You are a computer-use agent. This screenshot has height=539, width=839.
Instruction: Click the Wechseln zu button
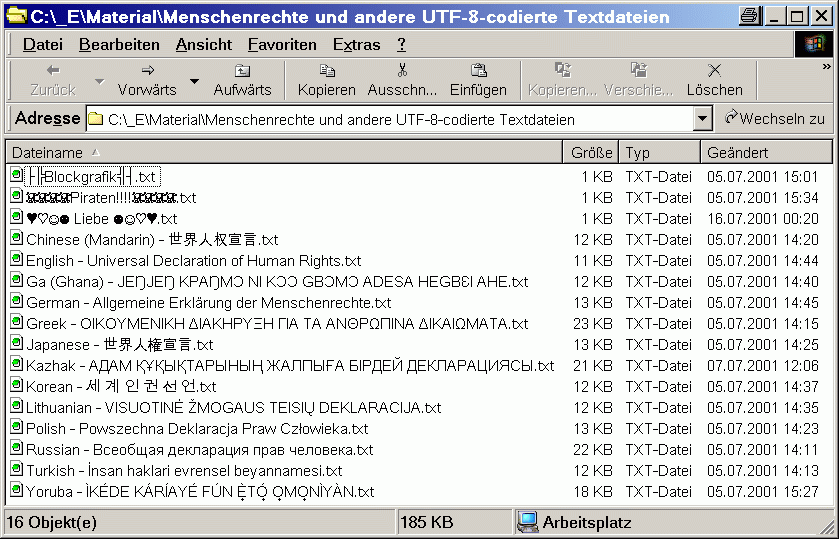(775, 119)
